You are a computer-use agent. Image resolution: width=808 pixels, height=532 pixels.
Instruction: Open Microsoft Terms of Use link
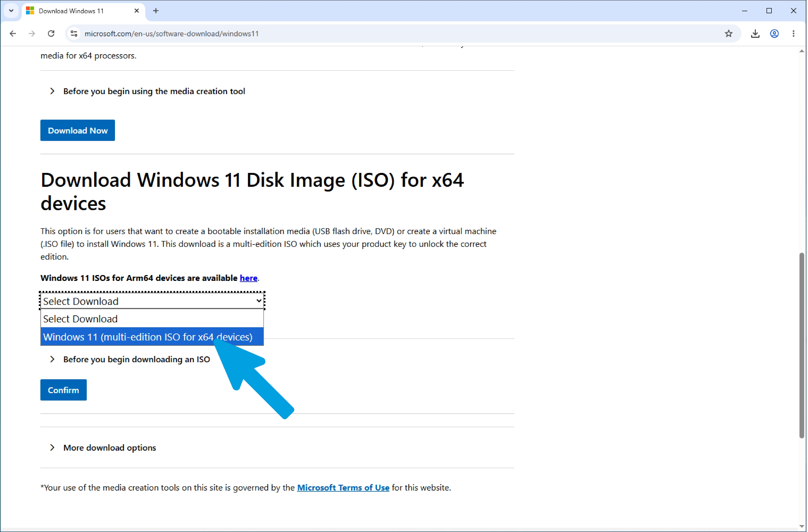point(343,488)
